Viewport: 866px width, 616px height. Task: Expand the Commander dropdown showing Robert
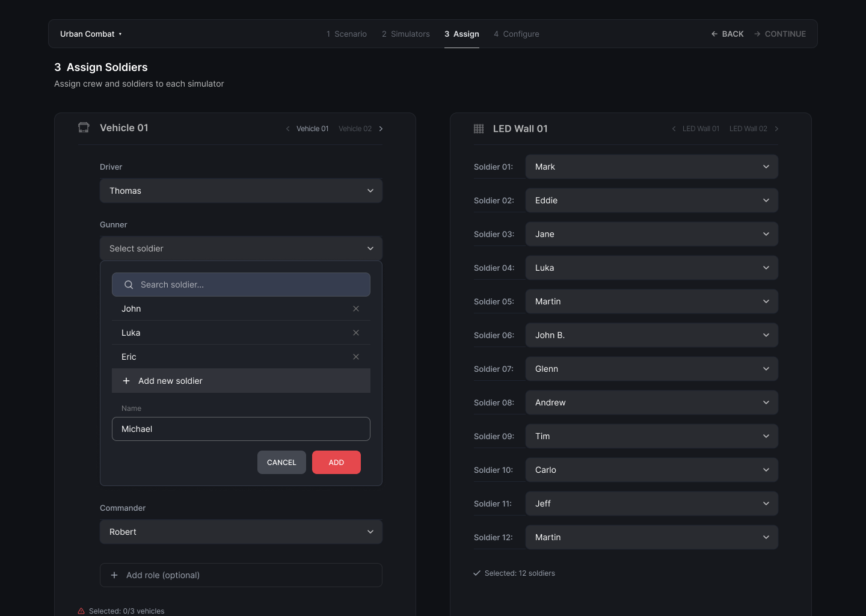point(241,532)
